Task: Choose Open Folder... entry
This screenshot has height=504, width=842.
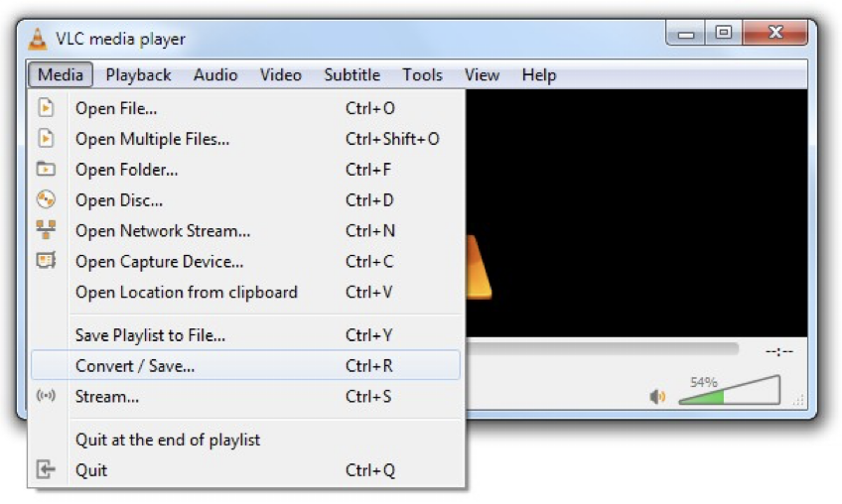Action: tap(245, 169)
